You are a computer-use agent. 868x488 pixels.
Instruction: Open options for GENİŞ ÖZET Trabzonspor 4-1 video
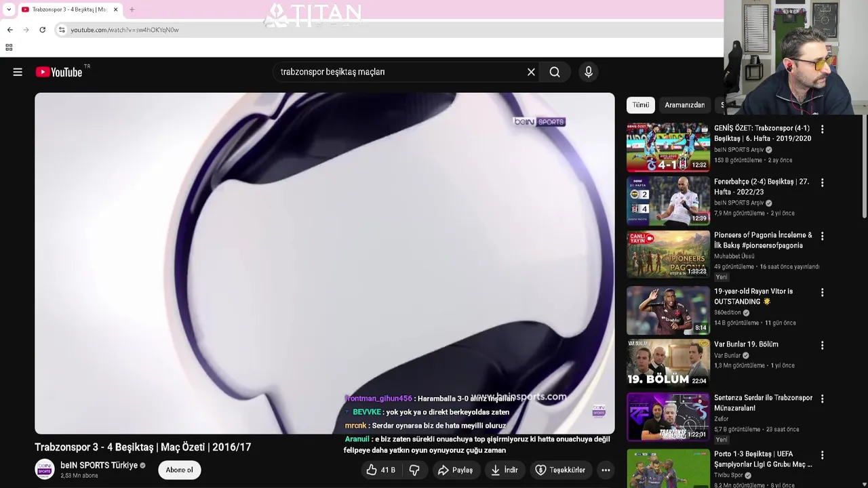823,129
